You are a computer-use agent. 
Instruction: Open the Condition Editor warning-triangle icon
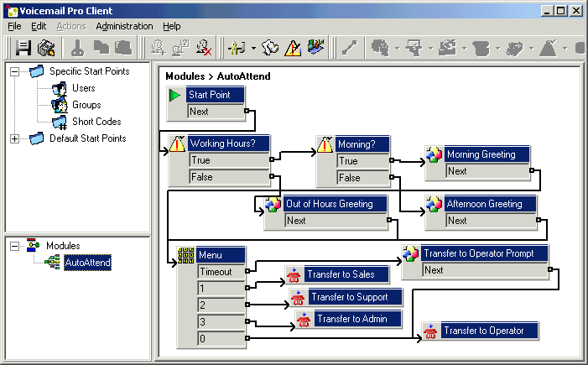[293, 48]
